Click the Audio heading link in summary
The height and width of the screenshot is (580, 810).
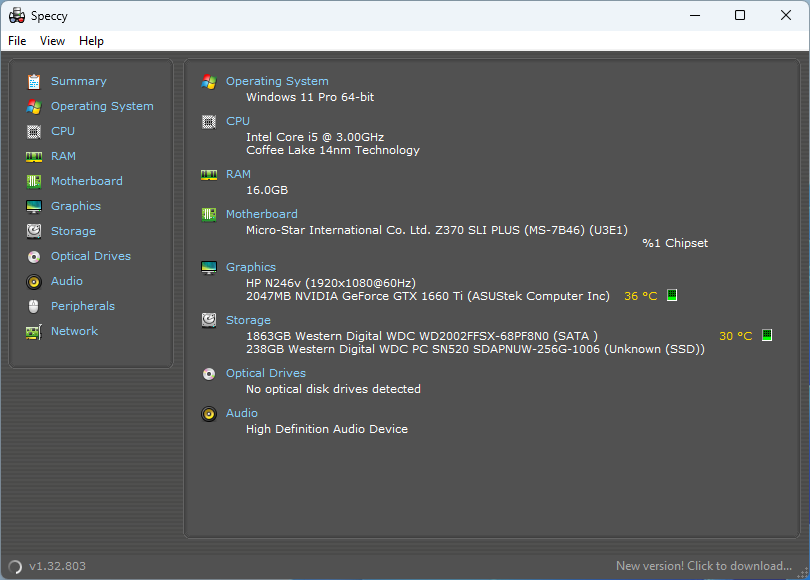(241, 413)
